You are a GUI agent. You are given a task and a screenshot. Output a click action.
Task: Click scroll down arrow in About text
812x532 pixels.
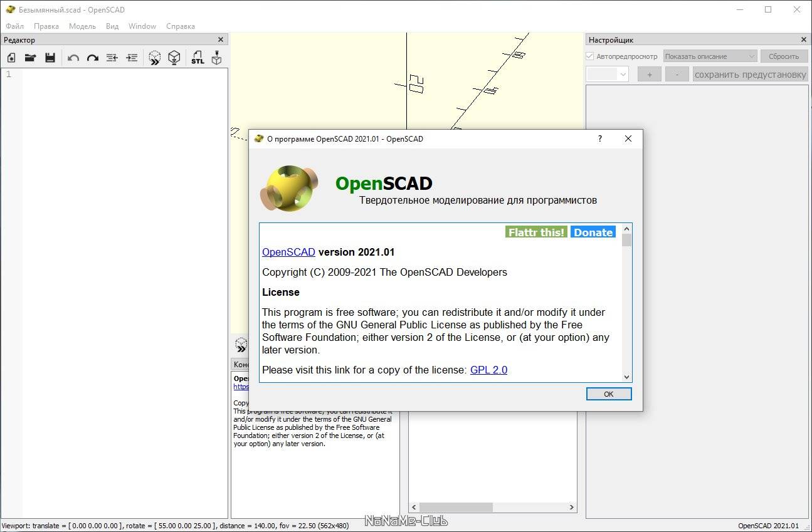click(x=626, y=377)
